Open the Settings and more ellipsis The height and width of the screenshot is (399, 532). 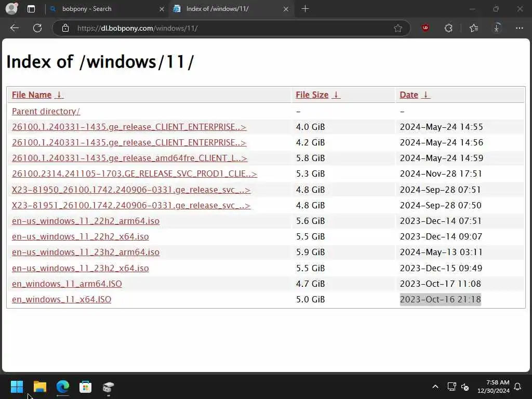(x=519, y=28)
